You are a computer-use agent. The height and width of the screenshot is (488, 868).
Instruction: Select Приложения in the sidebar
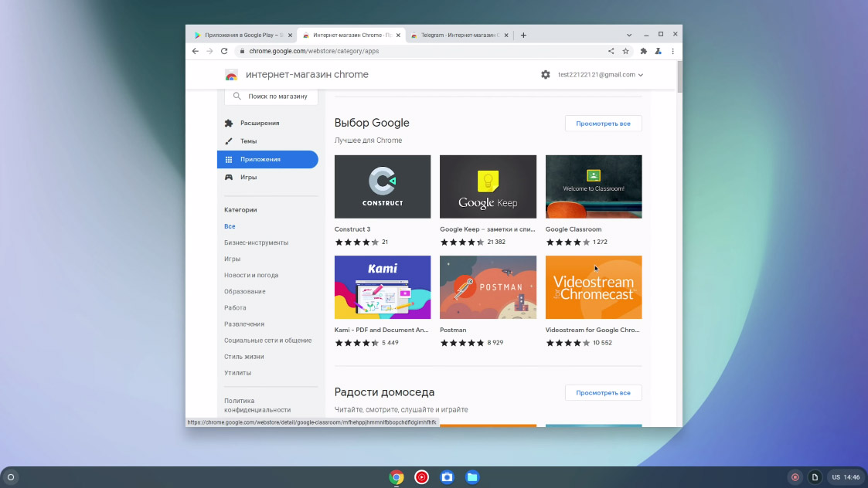click(x=267, y=159)
